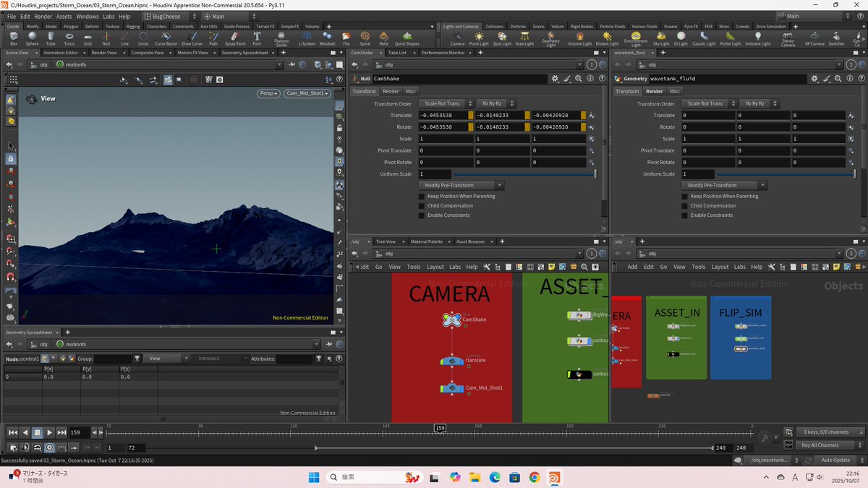Open the Geometry Spreadsheet pane tab
This screenshot has width=868, height=488.
(x=244, y=53)
